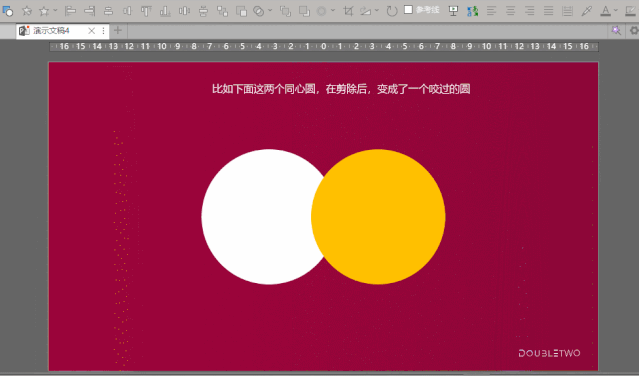Select the yellow circle on the slide
Image resolution: width=639 pixels, height=376 pixels.
378,217
